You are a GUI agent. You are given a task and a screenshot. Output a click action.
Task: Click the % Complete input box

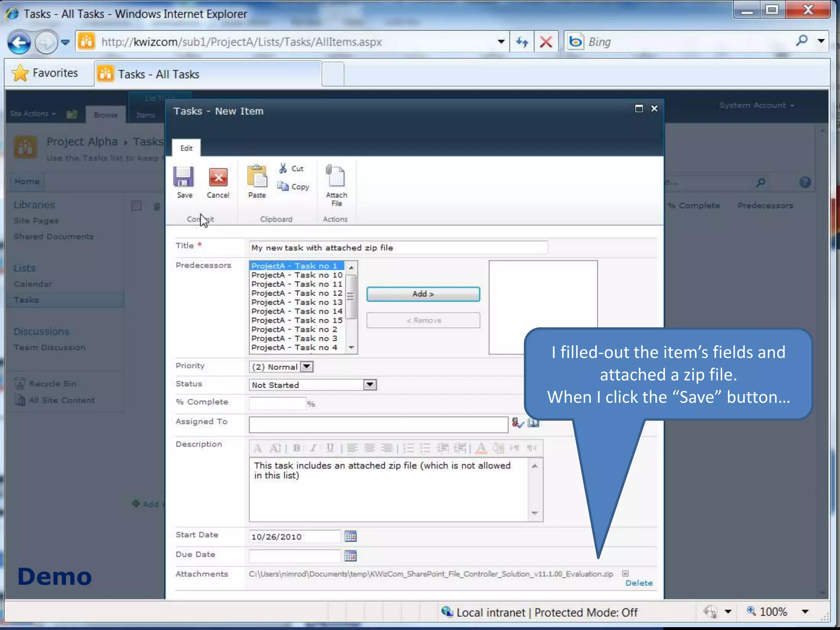(x=278, y=403)
